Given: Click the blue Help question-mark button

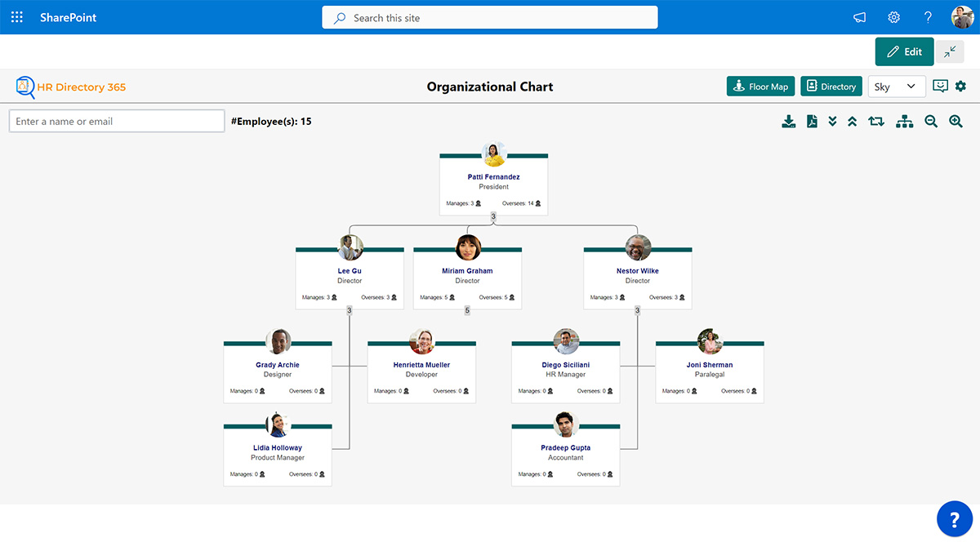Looking at the screenshot, I should coord(954,518).
